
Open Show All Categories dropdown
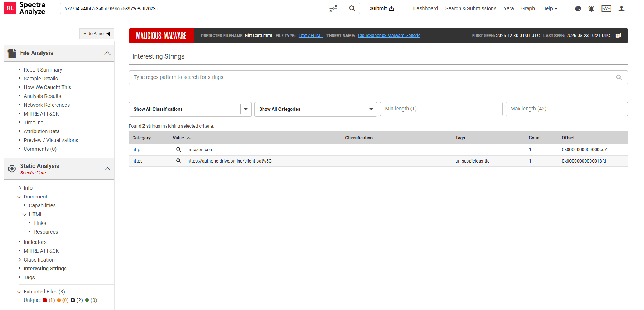(x=371, y=109)
